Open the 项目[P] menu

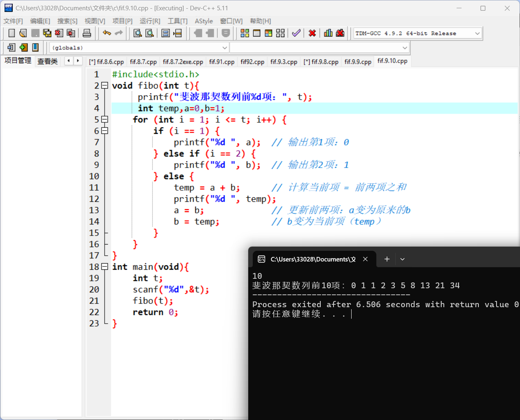pos(122,21)
